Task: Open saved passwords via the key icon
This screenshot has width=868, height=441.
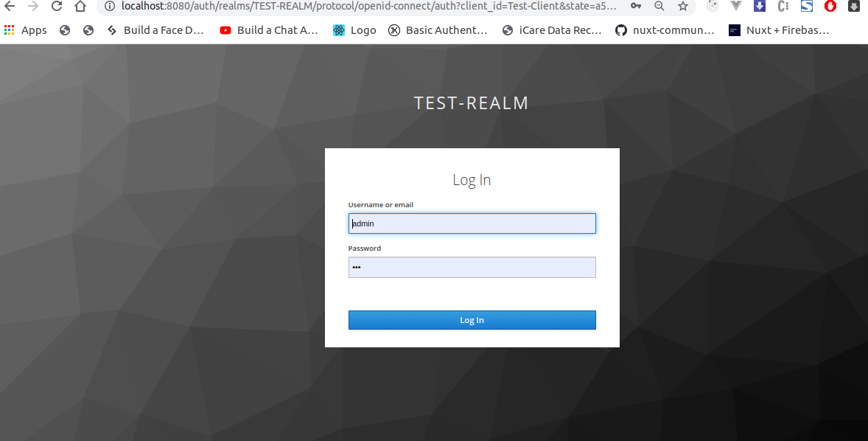Action: coord(636,7)
